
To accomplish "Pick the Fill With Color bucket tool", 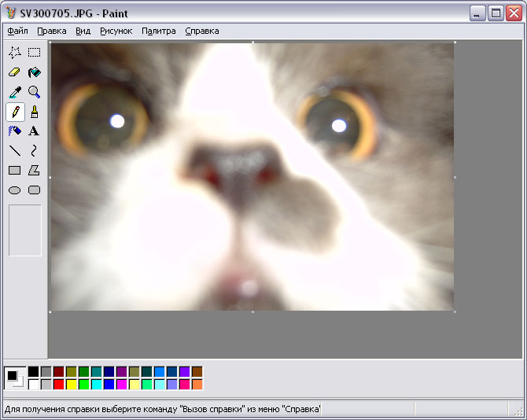I will click(x=35, y=72).
